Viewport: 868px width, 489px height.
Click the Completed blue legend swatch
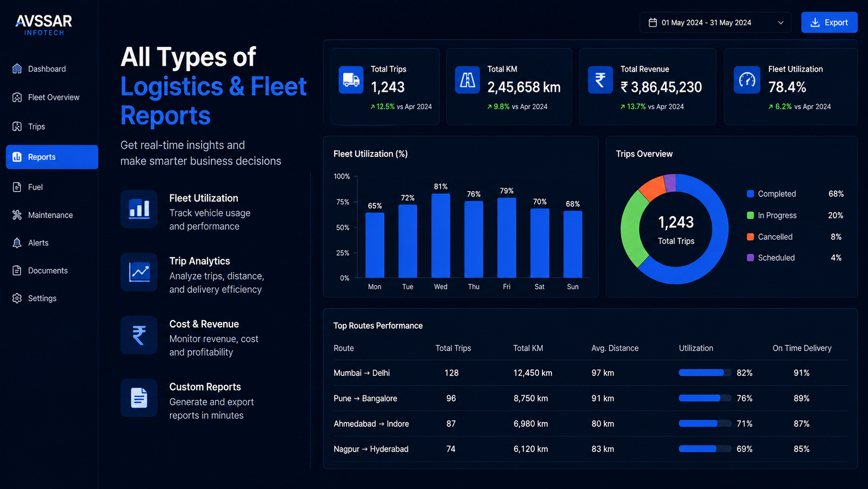pos(750,194)
